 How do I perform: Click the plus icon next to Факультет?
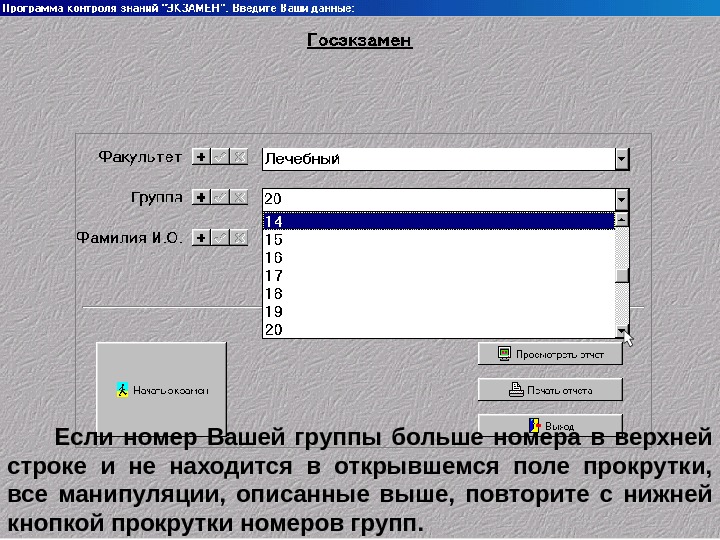point(201,157)
